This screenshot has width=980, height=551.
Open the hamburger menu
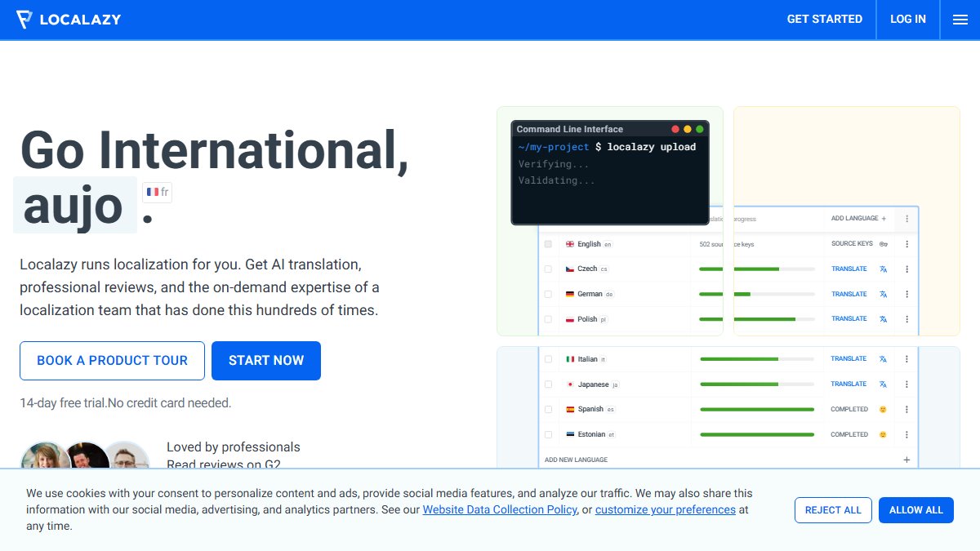point(960,20)
